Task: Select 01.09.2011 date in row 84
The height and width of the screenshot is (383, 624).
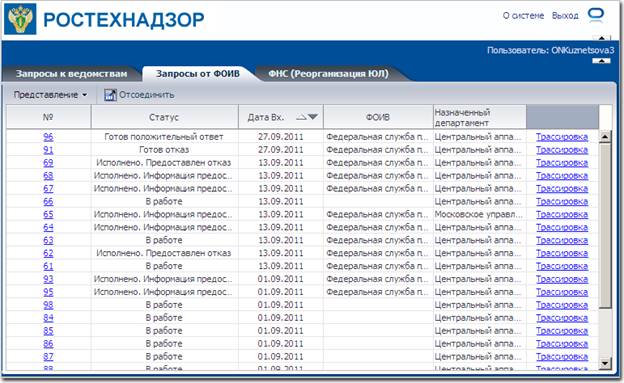Action: tap(281, 318)
